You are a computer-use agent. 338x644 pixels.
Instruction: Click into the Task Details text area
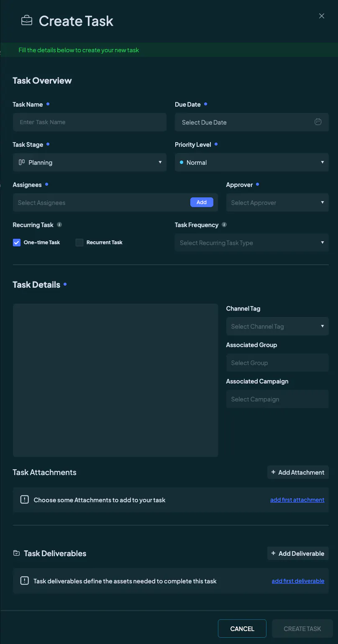(x=115, y=380)
